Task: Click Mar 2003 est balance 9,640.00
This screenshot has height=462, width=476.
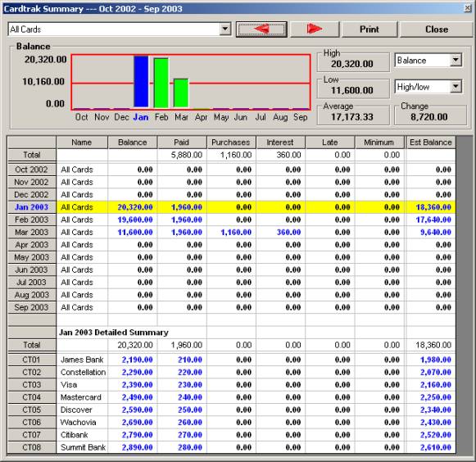Action: [x=430, y=232]
